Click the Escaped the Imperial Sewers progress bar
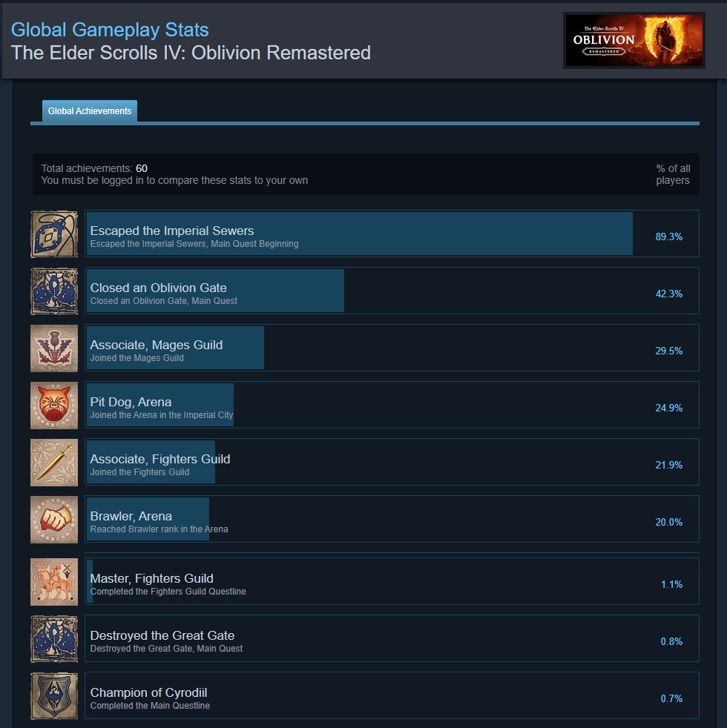This screenshot has width=727, height=728. coord(360,234)
